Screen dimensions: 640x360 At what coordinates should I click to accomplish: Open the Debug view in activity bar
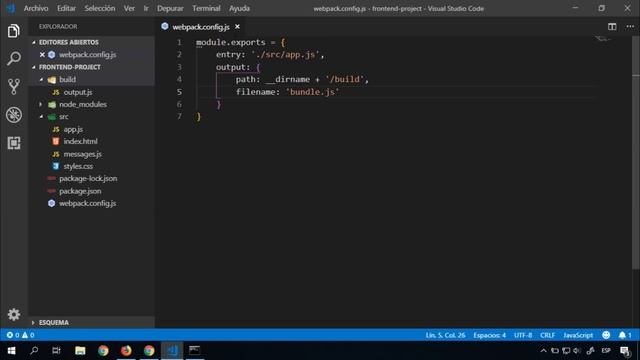(13, 115)
